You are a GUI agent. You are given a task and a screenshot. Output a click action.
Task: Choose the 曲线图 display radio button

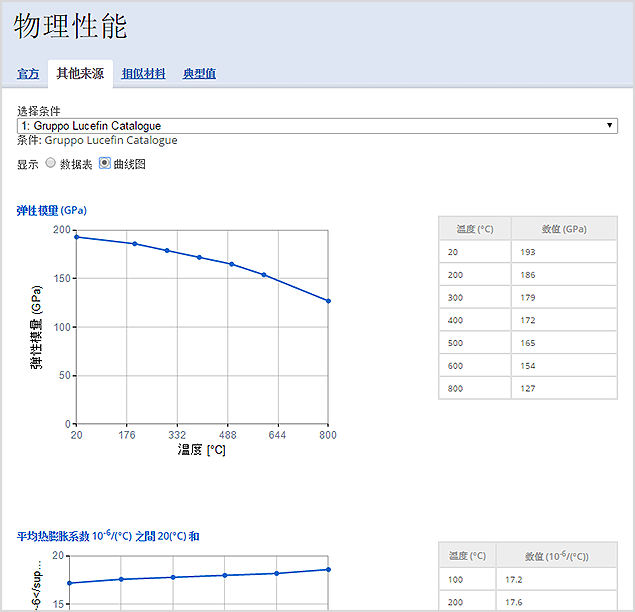[x=105, y=164]
